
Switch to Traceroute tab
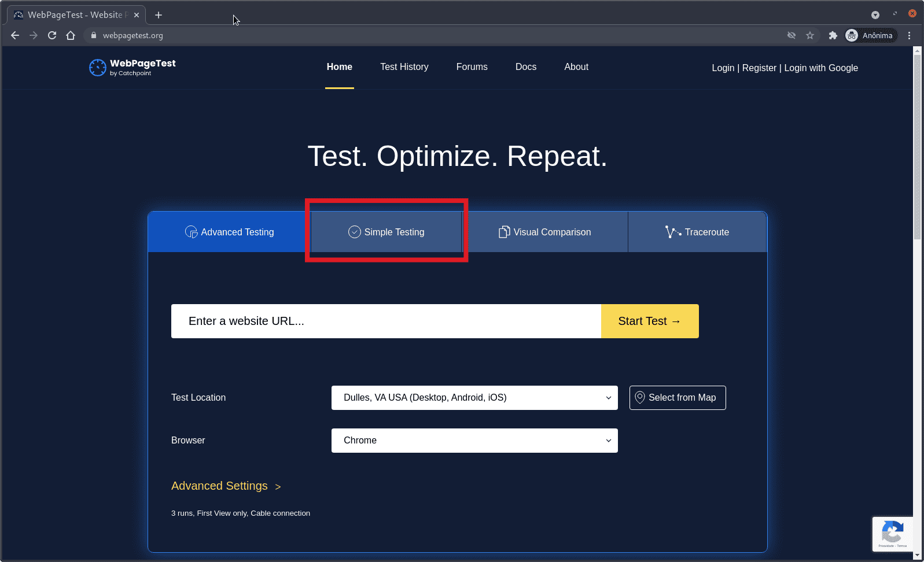[x=697, y=232]
